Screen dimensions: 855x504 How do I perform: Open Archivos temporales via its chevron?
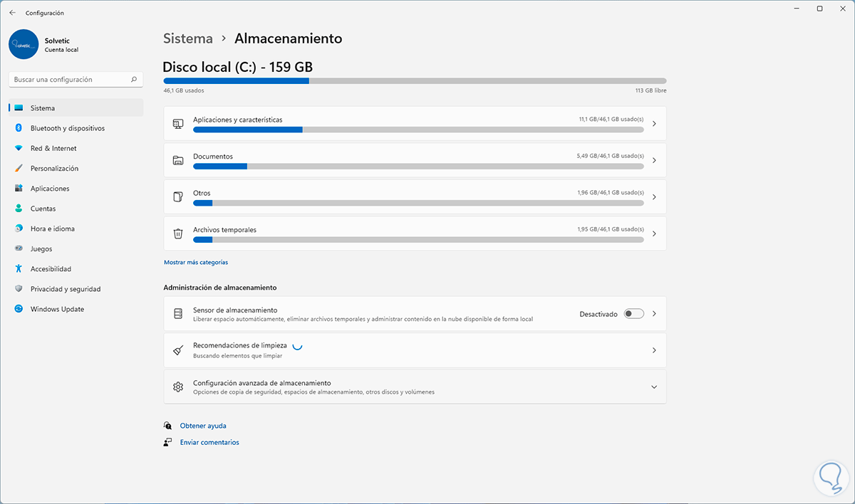tap(654, 233)
